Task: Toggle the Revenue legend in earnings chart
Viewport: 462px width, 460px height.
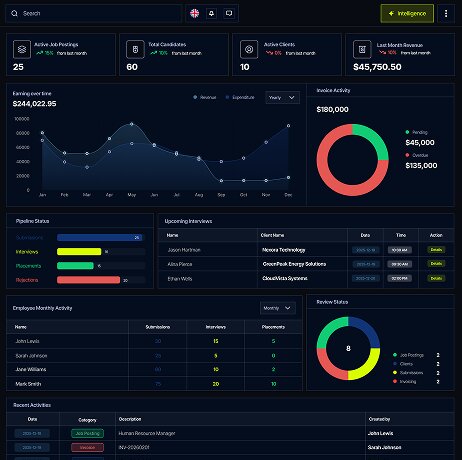Action: pos(205,97)
